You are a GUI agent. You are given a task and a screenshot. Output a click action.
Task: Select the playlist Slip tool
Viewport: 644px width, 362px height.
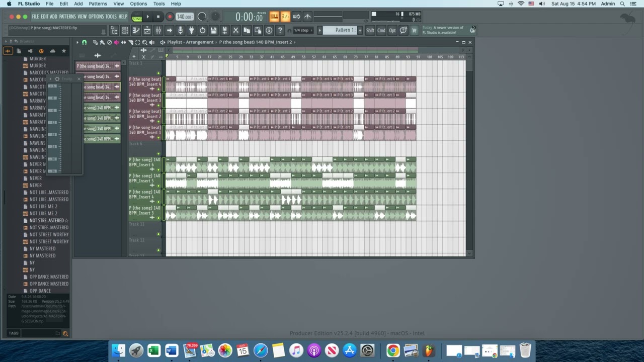[x=124, y=43]
